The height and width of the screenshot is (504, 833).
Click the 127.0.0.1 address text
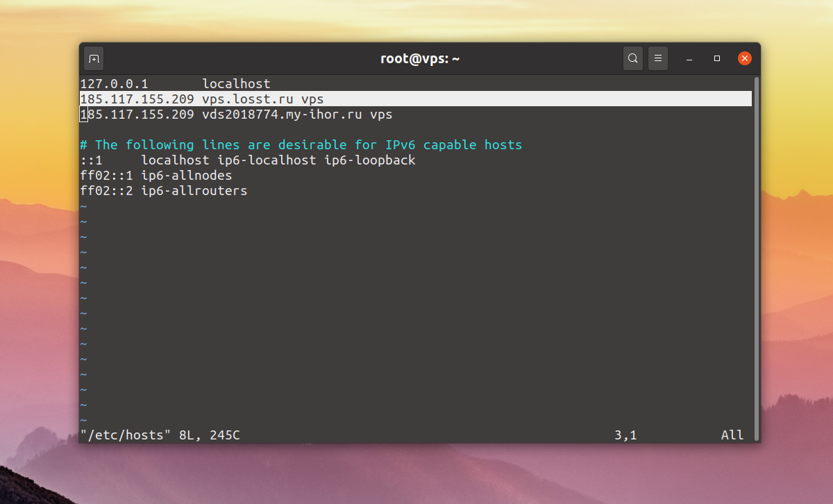(x=115, y=83)
